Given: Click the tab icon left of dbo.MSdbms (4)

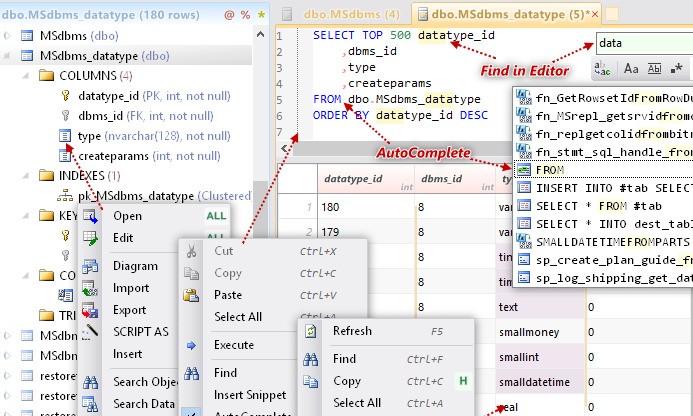Looking at the screenshot, I should coord(287,14).
